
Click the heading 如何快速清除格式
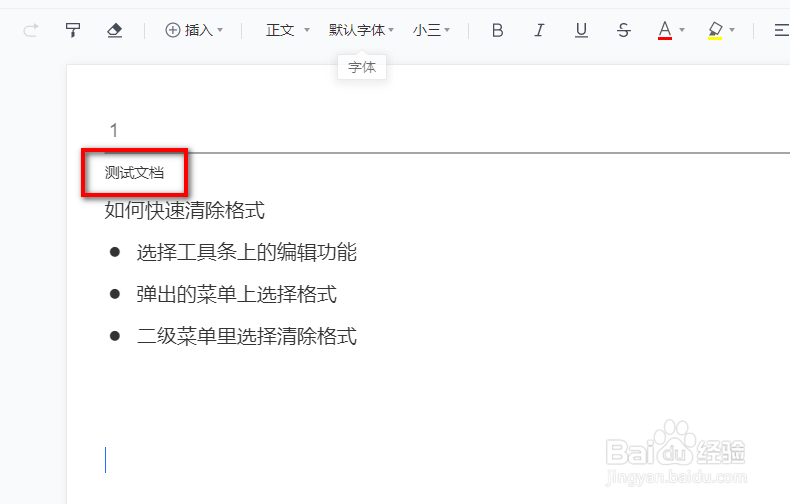185,210
